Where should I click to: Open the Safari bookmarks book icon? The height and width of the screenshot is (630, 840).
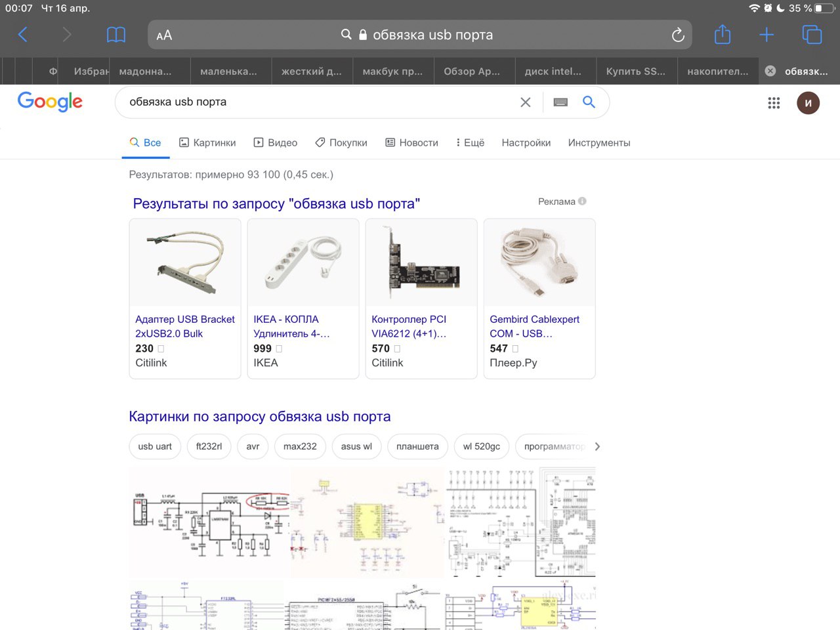pos(116,35)
